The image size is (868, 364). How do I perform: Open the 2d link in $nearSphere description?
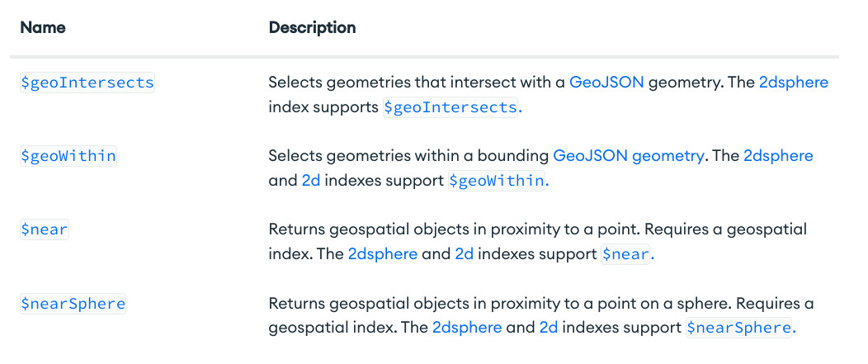(x=549, y=327)
